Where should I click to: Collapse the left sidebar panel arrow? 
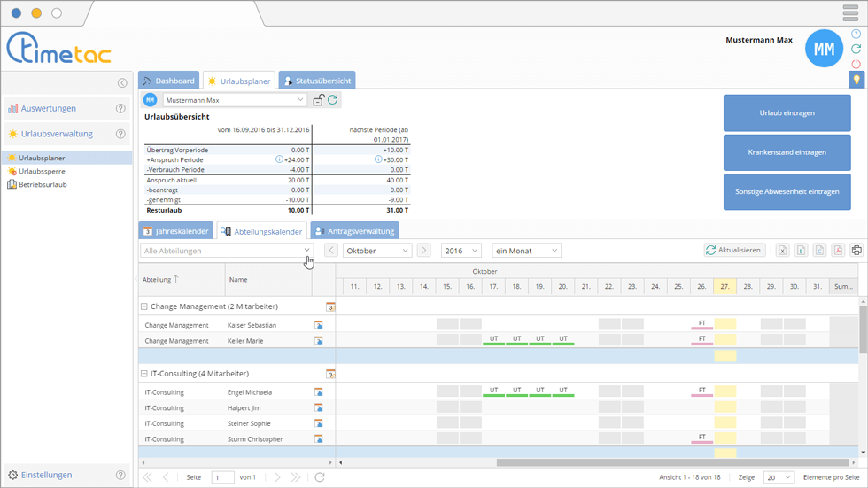122,83
